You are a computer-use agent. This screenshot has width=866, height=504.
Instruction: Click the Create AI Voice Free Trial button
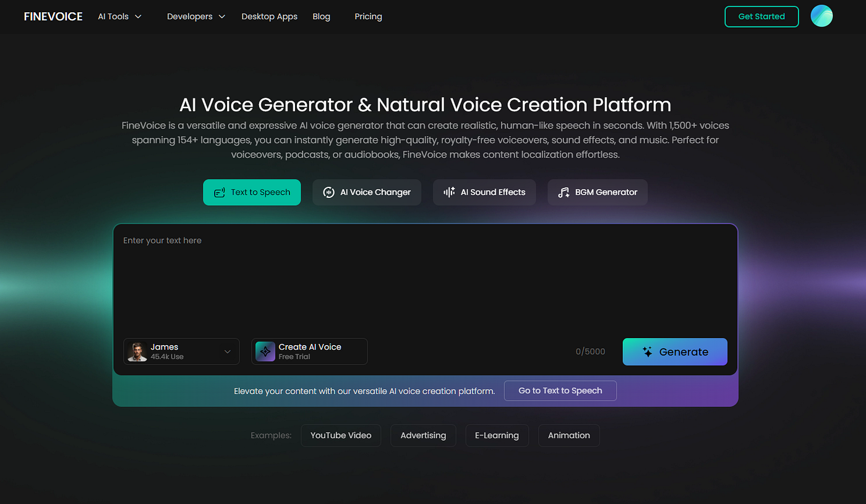tap(309, 351)
